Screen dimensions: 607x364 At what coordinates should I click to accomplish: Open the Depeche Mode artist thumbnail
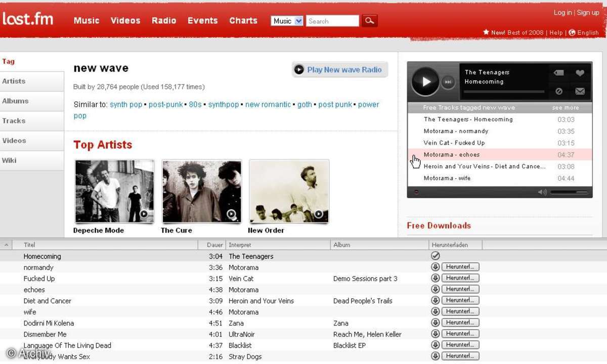[114, 192]
